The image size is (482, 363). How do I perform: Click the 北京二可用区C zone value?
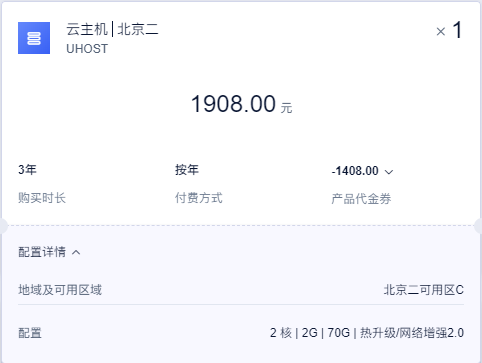424,290
